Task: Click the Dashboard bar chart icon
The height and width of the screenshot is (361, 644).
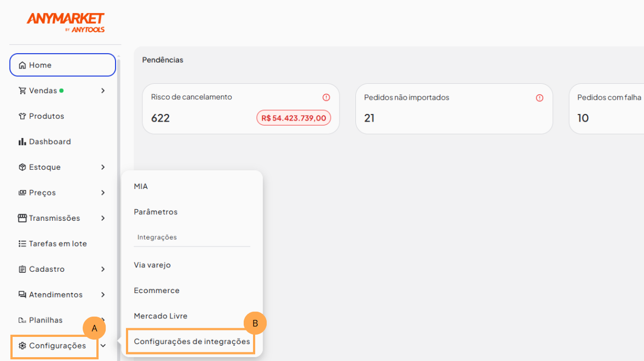Action: pyautogui.click(x=22, y=142)
